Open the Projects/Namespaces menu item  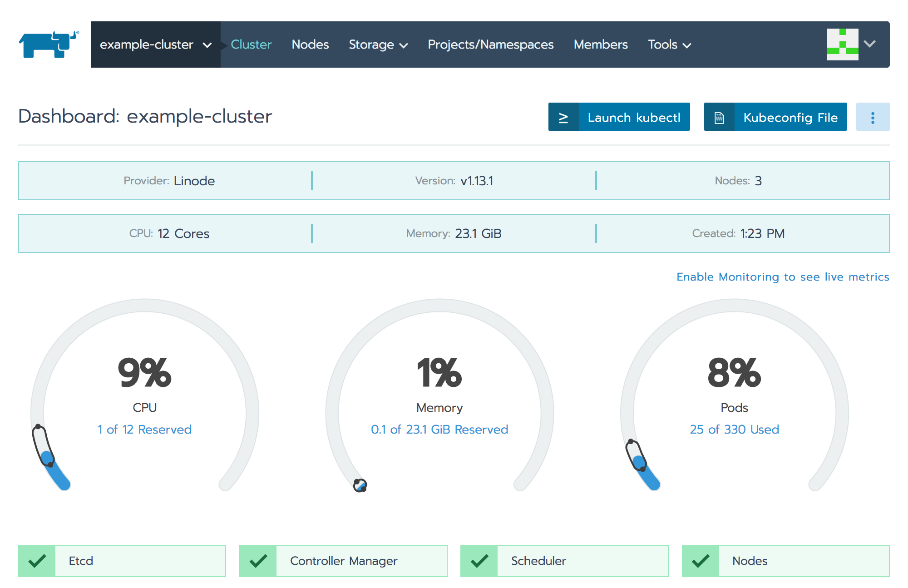(x=490, y=45)
